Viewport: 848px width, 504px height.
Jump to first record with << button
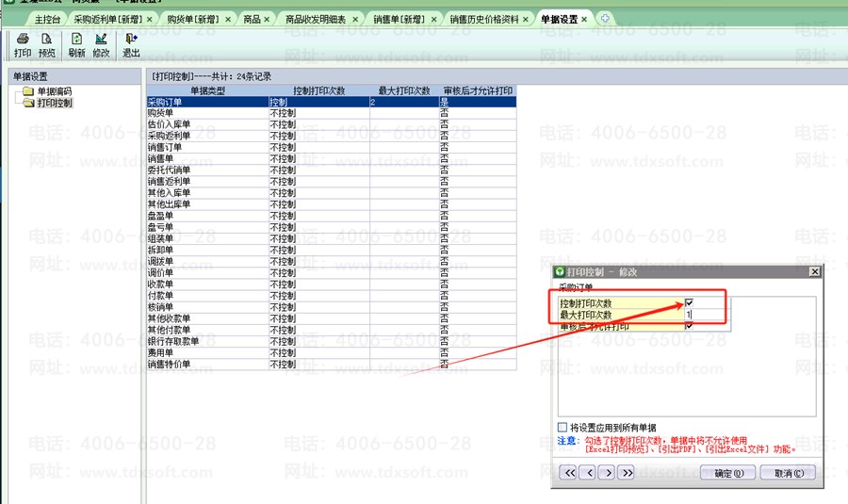(x=568, y=473)
